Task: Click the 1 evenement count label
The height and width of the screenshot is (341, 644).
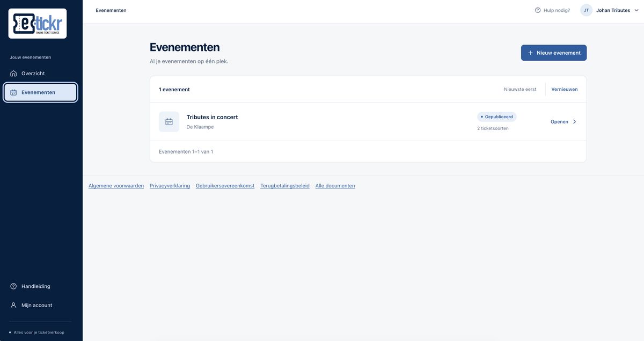Action: (174, 90)
